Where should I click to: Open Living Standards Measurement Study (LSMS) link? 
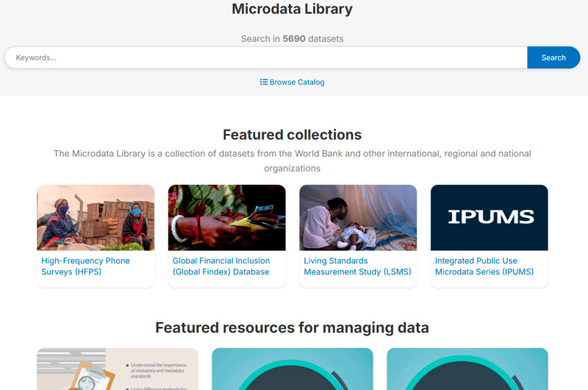pos(357,266)
